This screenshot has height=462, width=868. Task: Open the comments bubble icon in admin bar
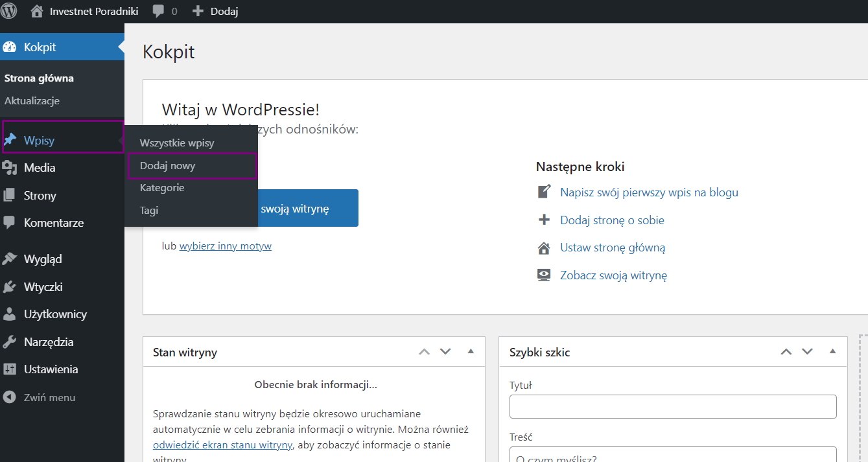coord(158,11)
